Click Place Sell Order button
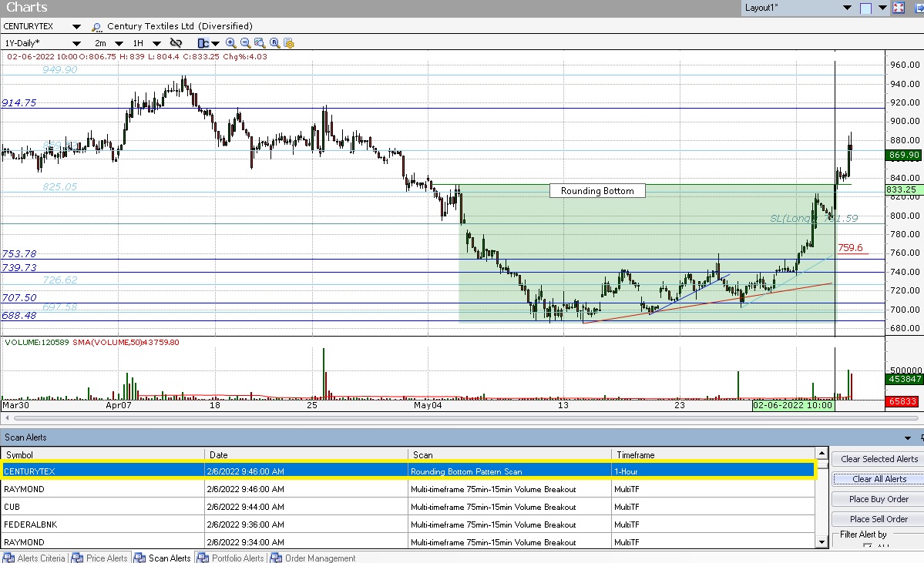The width and height of the screenshot is (924, 563). coord(879,519)
